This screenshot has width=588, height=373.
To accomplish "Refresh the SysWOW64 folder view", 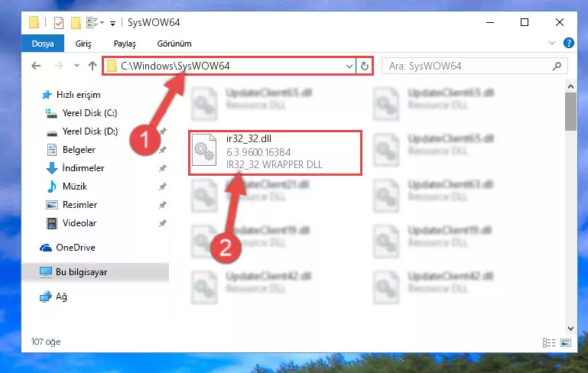I will [364, 66].
